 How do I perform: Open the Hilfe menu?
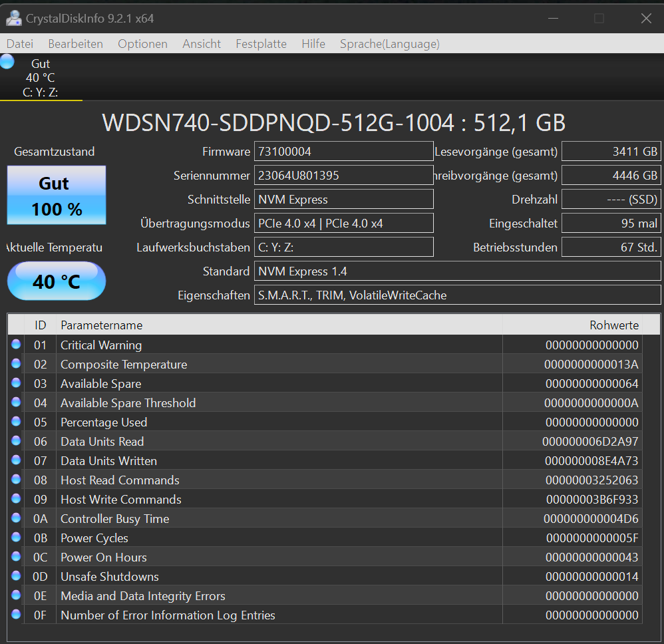pos(313,44)
